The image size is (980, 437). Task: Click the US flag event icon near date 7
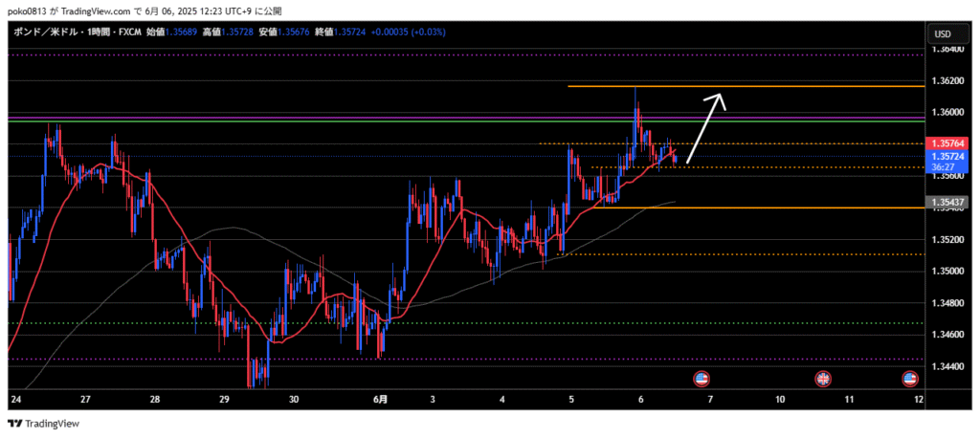(701, 379)
